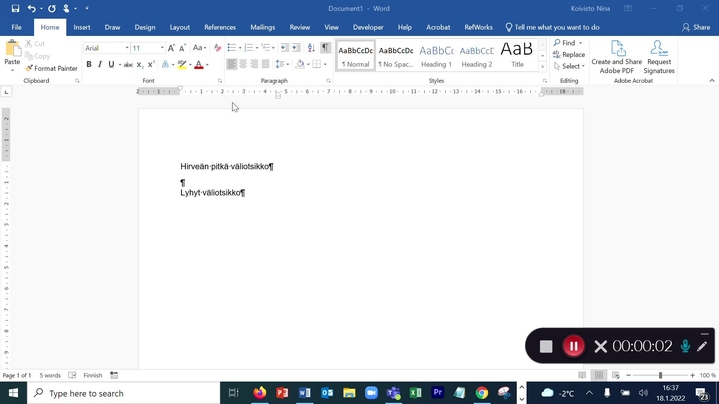Clear all formatting from selection
This screenshot has width=719, height=404.
pos(217,48)
